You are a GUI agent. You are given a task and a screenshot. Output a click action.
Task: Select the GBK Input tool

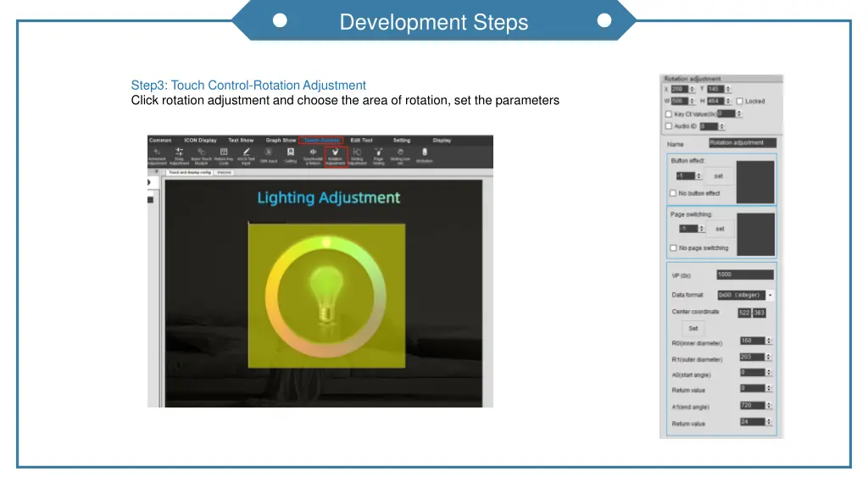pyautogui.click(x=269, y=155)
